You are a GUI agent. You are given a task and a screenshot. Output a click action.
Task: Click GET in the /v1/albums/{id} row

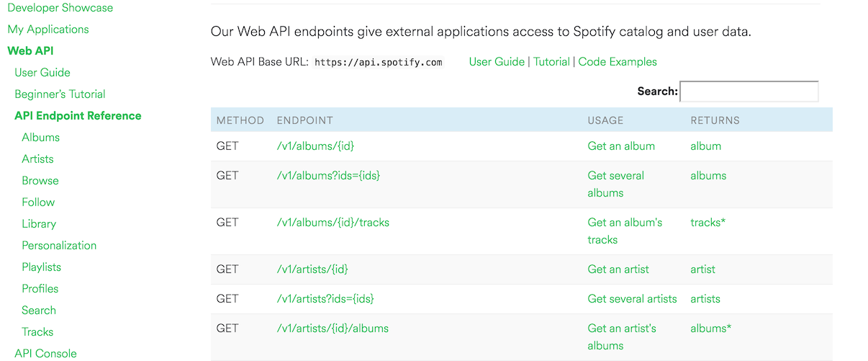[x=227, y=146]
